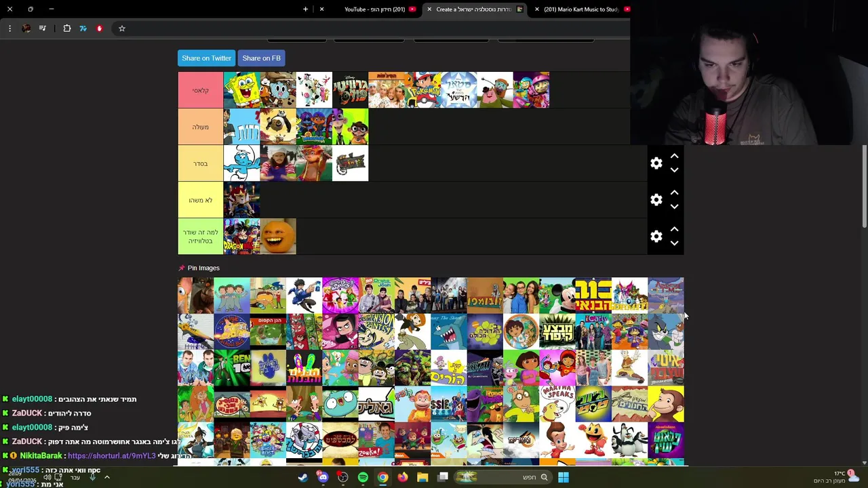Click the Share on FB button

pyautogui.click(x=261, y=58)
